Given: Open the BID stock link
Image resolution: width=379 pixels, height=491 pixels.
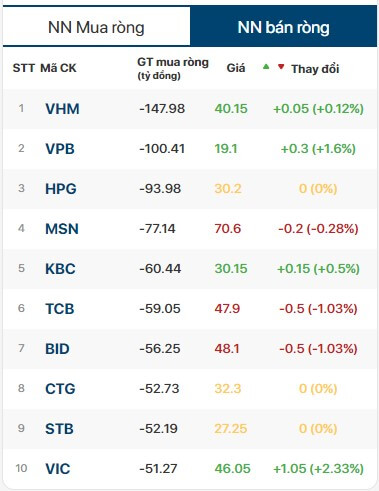Looking at the screenshot, I should click(57, 349).
